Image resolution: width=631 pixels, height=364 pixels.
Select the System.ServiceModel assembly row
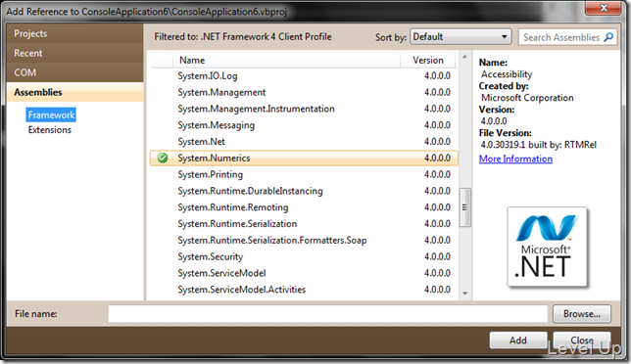click(304, 273)
